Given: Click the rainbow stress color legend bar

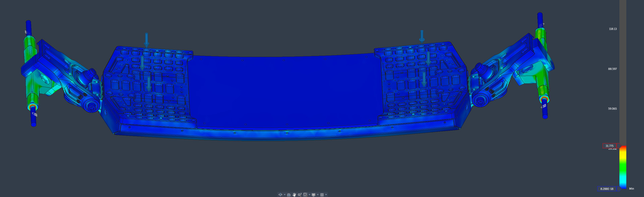Looking at the screenshot, I should tap(623, 167).
